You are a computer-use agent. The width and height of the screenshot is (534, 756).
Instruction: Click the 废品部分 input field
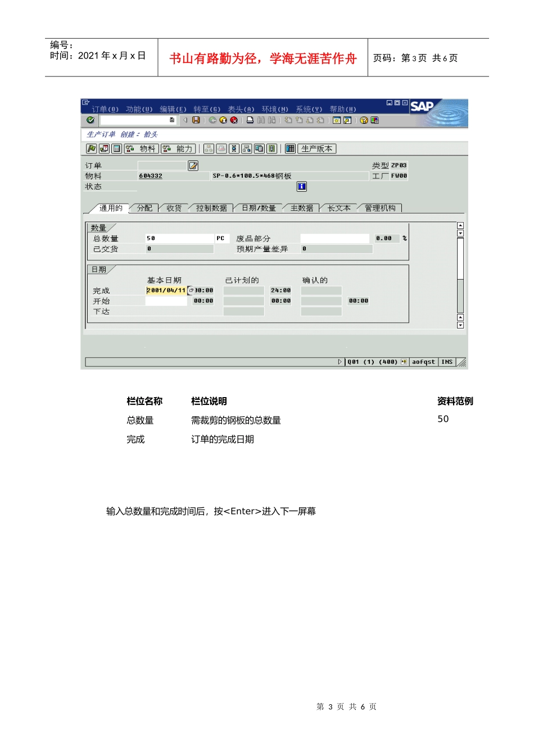(335, 238)
